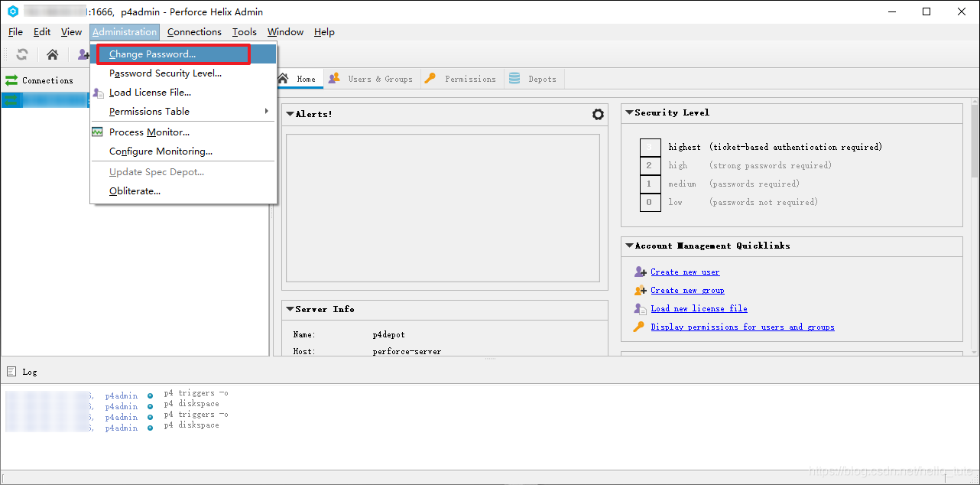Viewport: 980px width, 485px height.
Task: Click the green Connections arrows icon
Action: pyautogui.click(x=11, y=80)
